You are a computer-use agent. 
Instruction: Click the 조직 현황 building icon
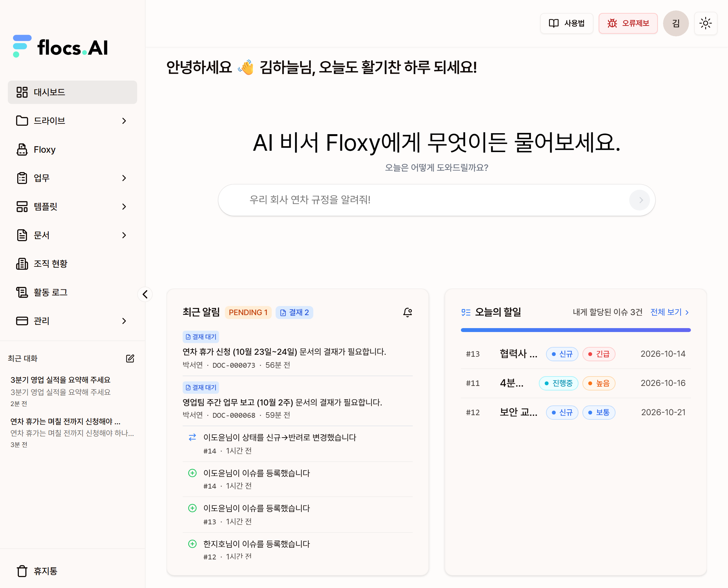22,263
